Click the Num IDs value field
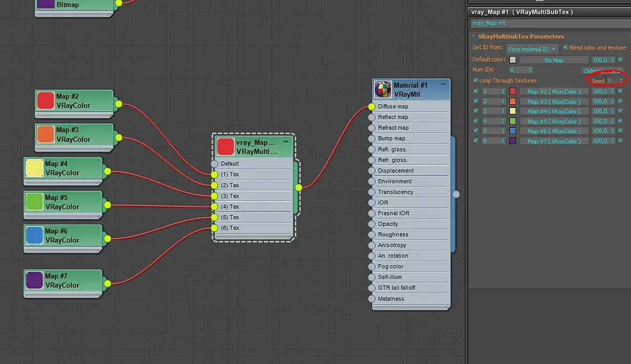This screenshot has height=364, width=631. (x=518, y=70)
